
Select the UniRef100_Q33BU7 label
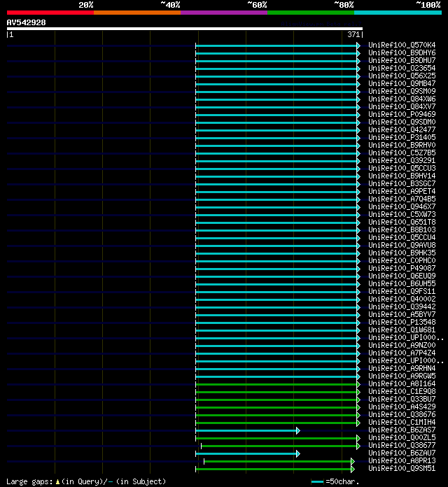[x=402, y=399]
